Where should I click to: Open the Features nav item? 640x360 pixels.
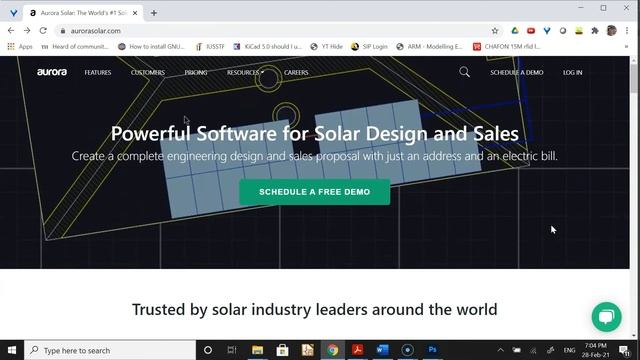98,72
